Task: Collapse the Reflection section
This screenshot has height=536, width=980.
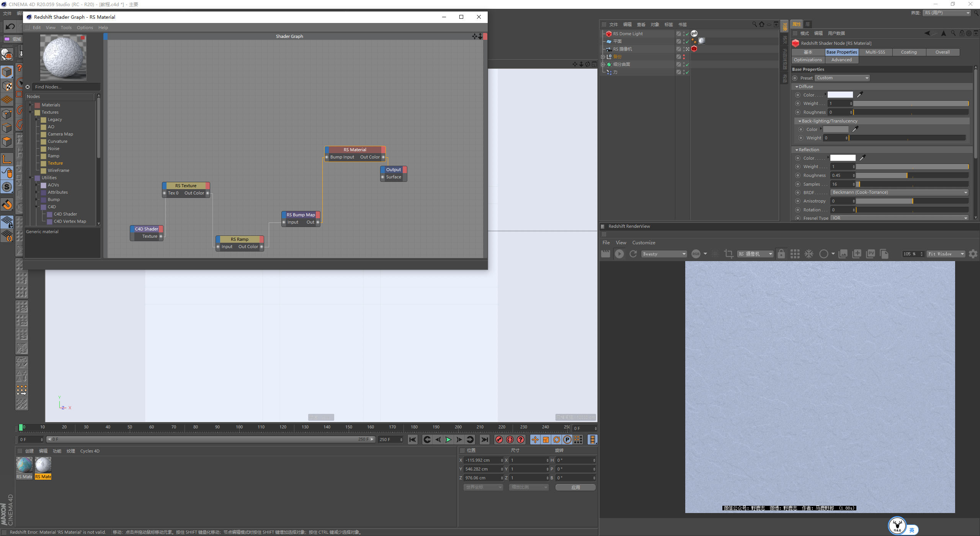Action: (x=797, y=150)
